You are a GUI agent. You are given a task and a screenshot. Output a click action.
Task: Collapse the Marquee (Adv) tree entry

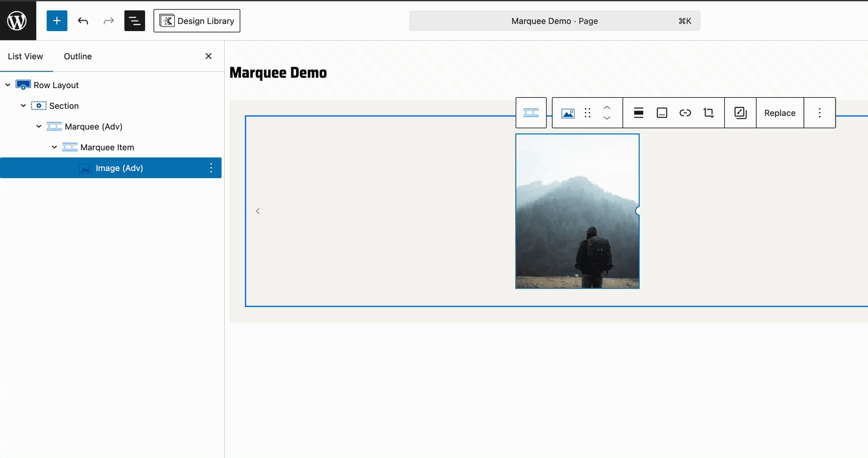coord(39,126)
